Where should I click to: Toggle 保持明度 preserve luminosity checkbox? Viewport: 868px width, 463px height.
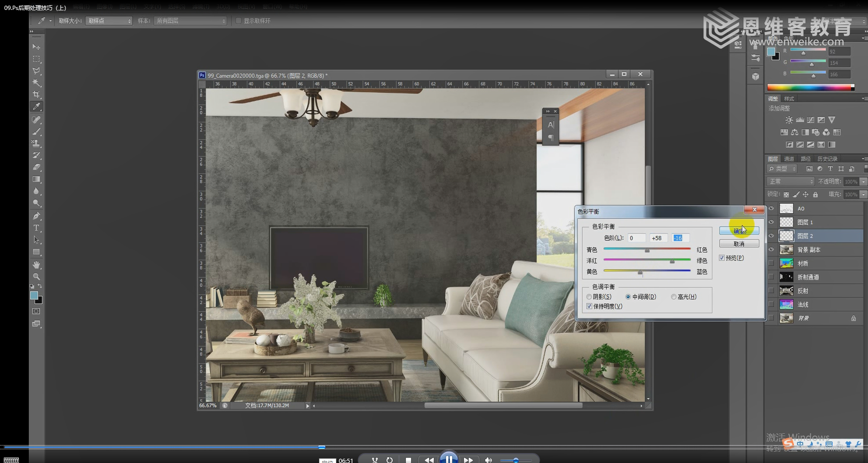pos(589,306)
